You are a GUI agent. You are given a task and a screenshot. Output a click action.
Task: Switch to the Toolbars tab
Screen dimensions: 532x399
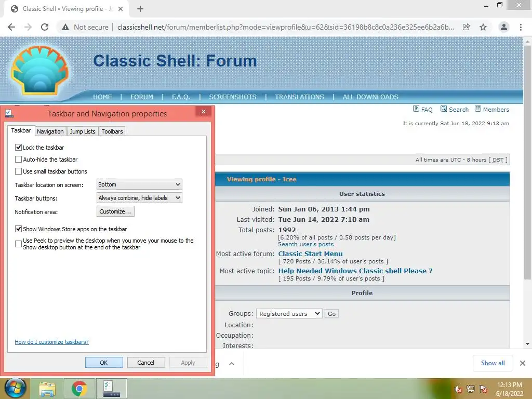pyautogui.click(x=112, y=131)
